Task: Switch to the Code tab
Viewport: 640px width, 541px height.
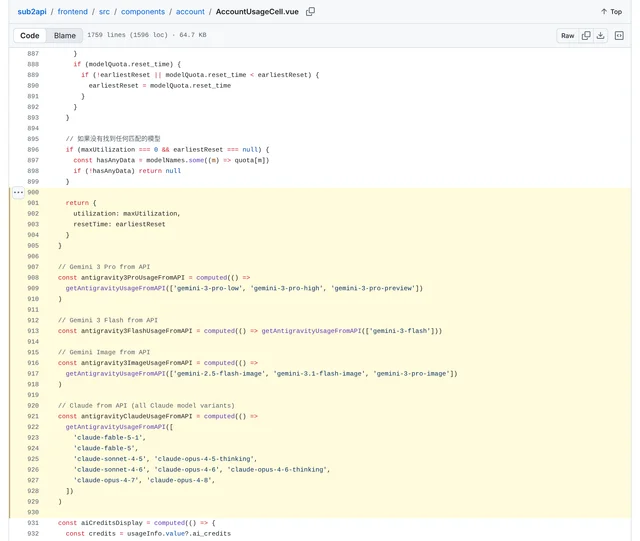Action: [x=30, y=36]
